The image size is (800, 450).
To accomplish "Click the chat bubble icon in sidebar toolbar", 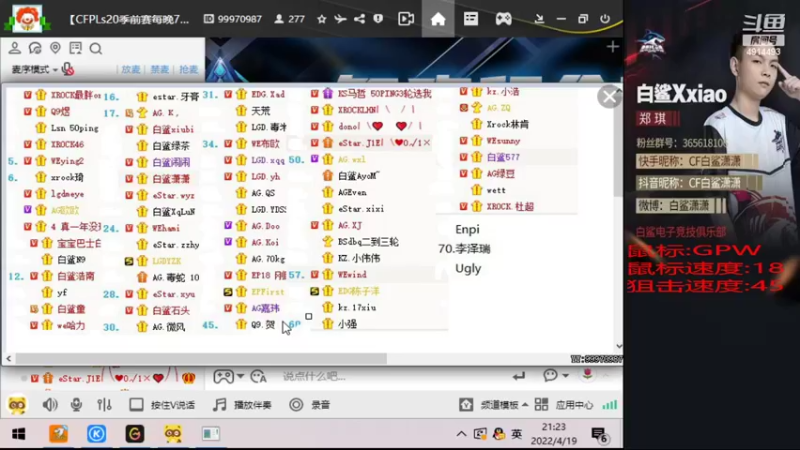I will (35, 48).
